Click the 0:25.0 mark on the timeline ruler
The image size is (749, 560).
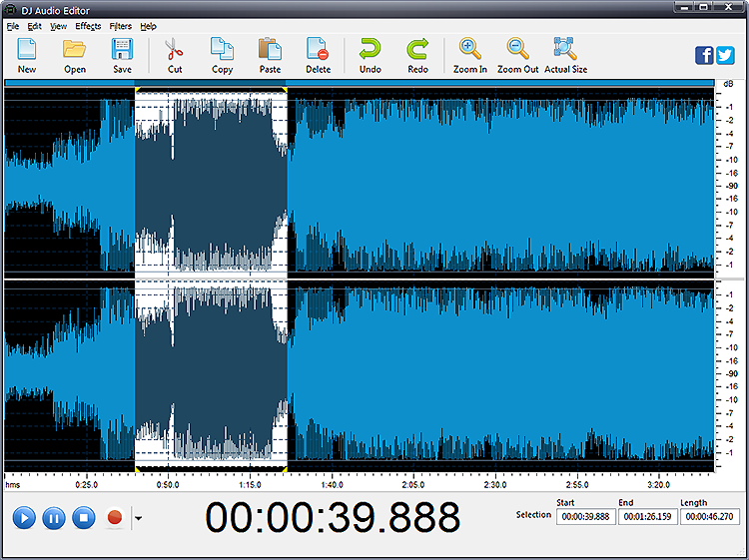click(x=87, y=484)
